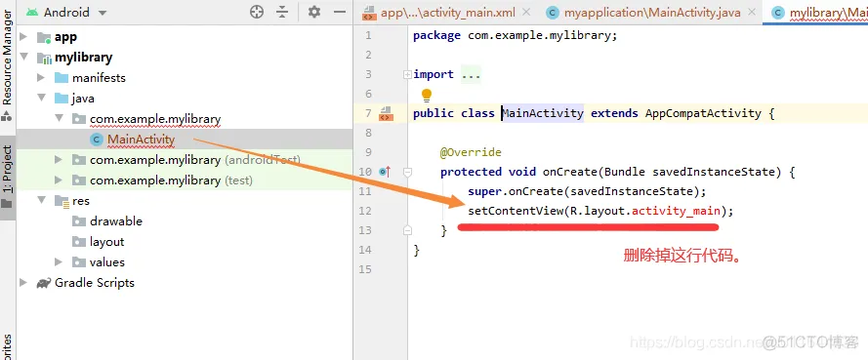868x360 pixels.
Task: Switch to activity_main.xml tab
Action: [x=440, y=12]
